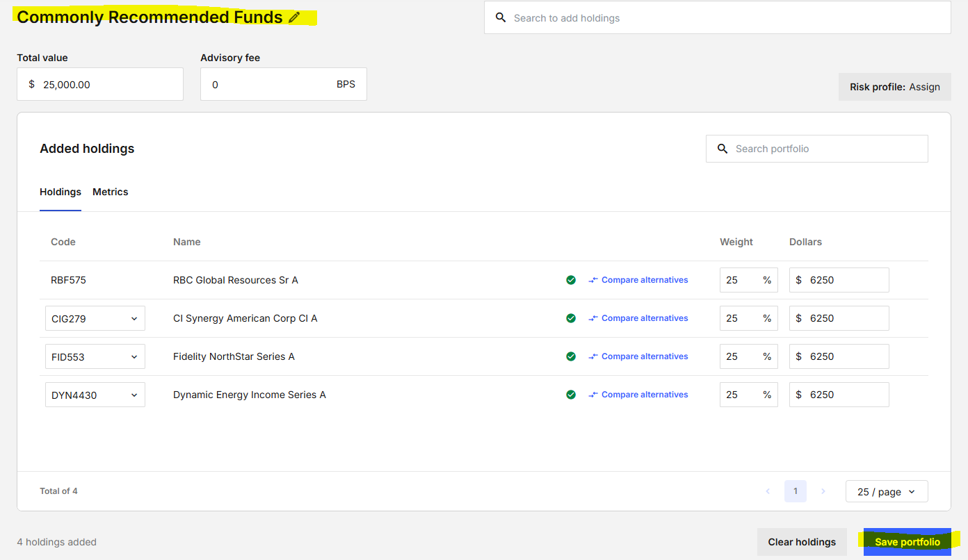
Task: Edit weight percent for RBC Global Resources
Action: [x=749, y=280]
